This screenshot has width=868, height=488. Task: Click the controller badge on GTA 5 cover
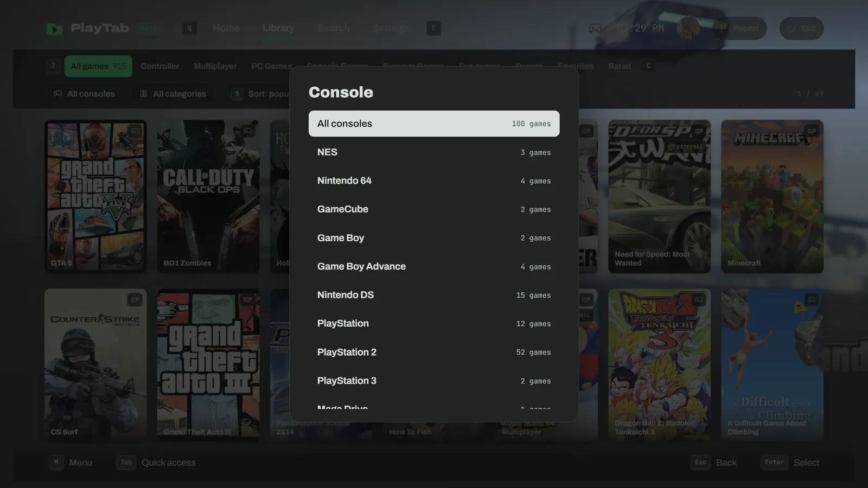point(135,131)
